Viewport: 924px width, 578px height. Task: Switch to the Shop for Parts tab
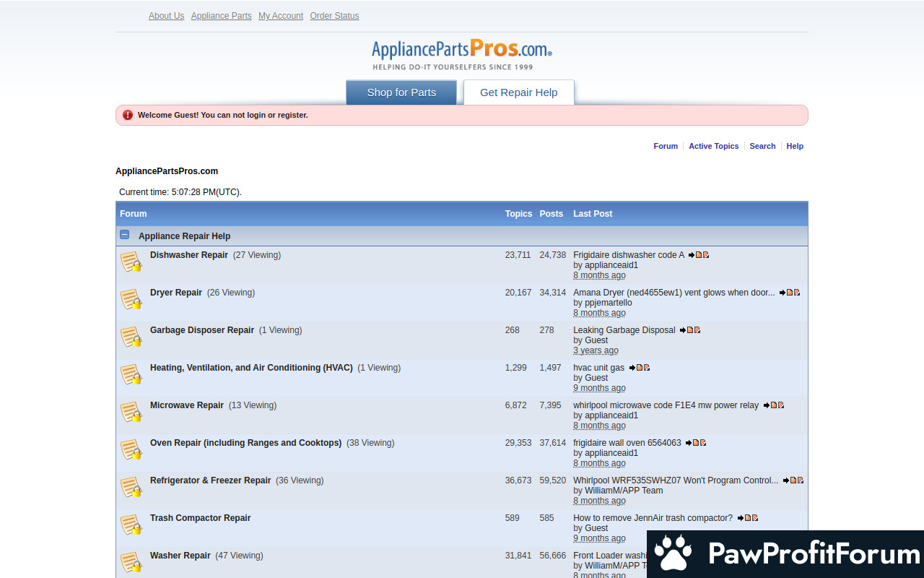[401, 92]
